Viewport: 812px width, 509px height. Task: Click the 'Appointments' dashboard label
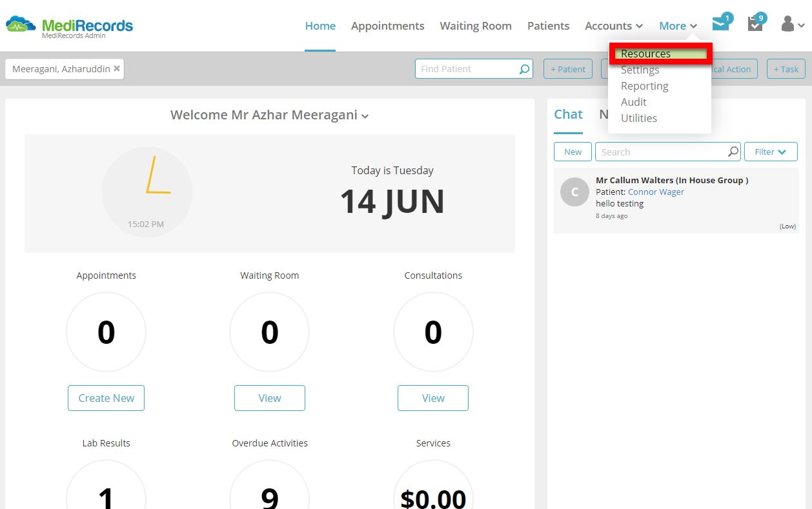107,275
